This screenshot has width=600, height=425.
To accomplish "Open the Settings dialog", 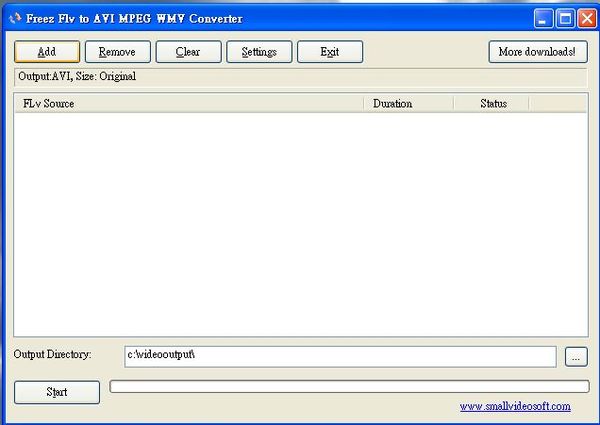I will point(259,52).
